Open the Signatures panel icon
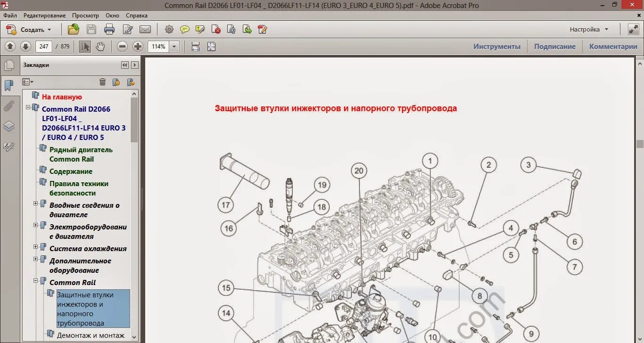Image resolution: width=644 pixels, height=343 pixels. [9, 147]
